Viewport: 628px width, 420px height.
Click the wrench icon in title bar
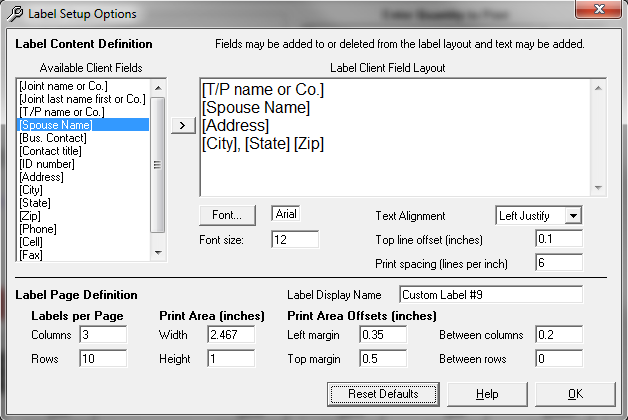15,14
